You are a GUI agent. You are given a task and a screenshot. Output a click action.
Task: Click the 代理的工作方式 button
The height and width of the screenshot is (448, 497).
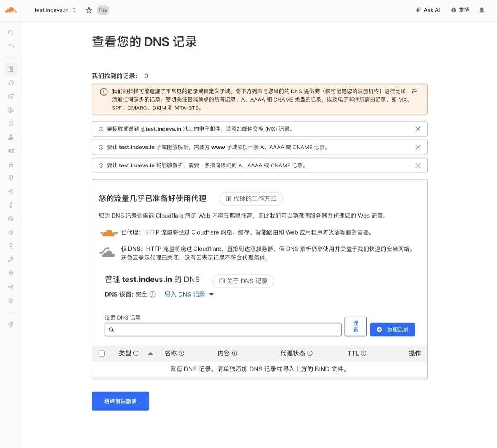(251, 199)
